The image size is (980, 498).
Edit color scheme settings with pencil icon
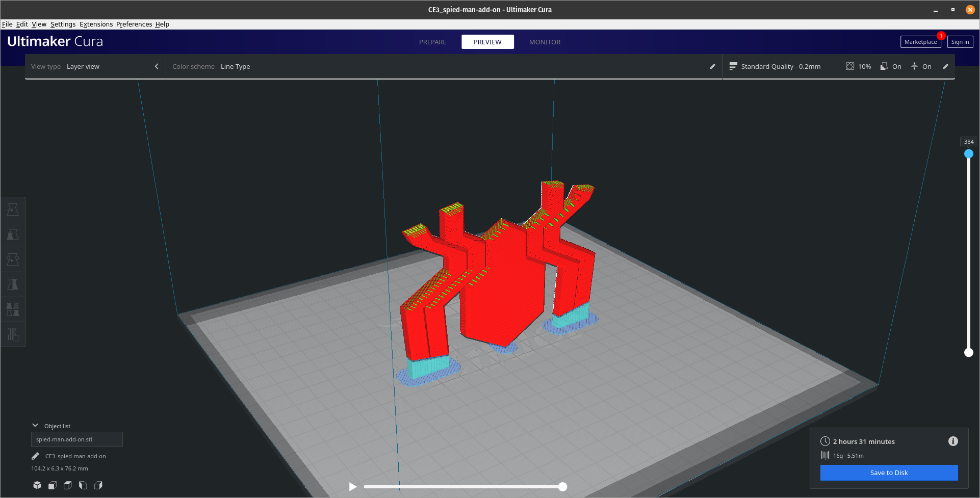pos(712,66)
